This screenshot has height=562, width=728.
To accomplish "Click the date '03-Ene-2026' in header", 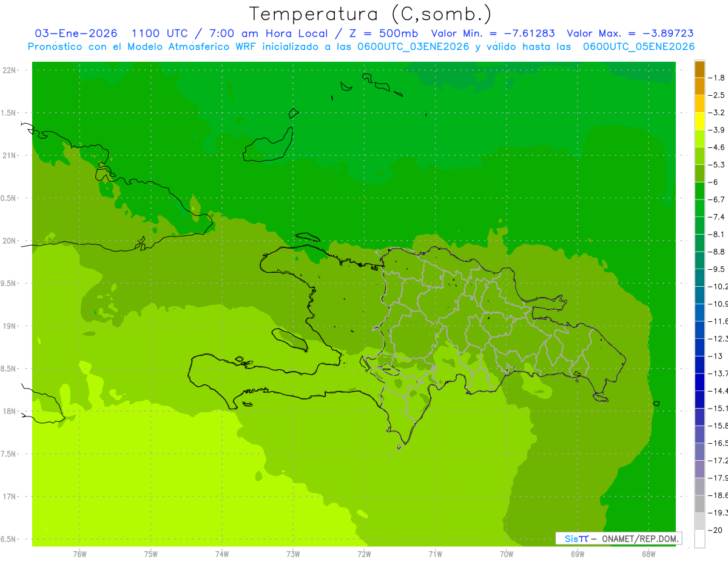I will tap(76, 33).
